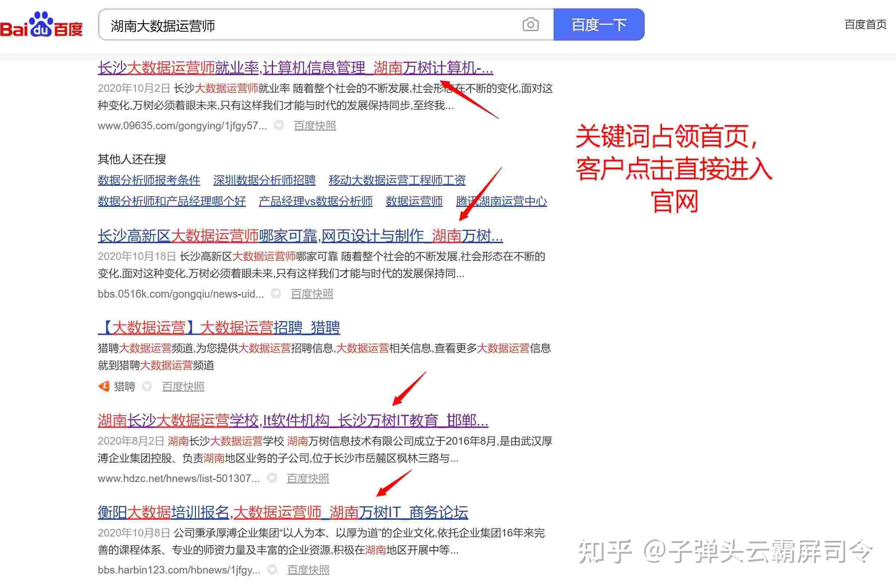Click the camera image search icon

[x=530, y=25]
